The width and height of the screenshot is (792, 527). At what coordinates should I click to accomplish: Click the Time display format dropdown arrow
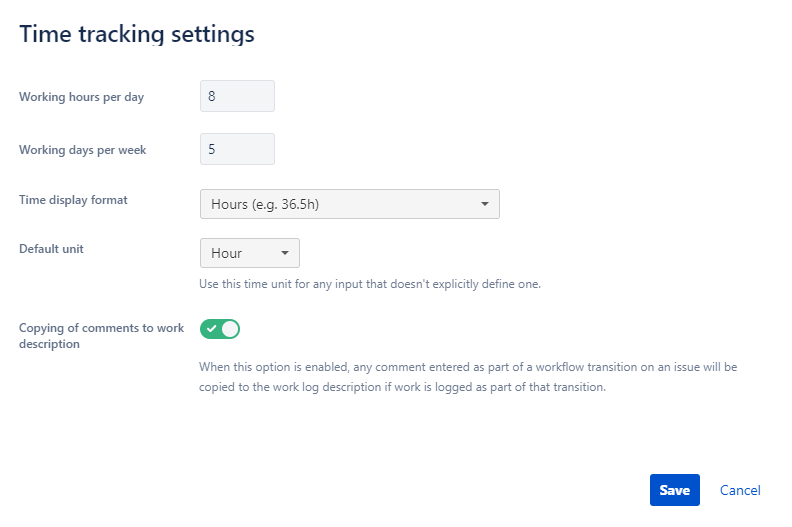484,204
